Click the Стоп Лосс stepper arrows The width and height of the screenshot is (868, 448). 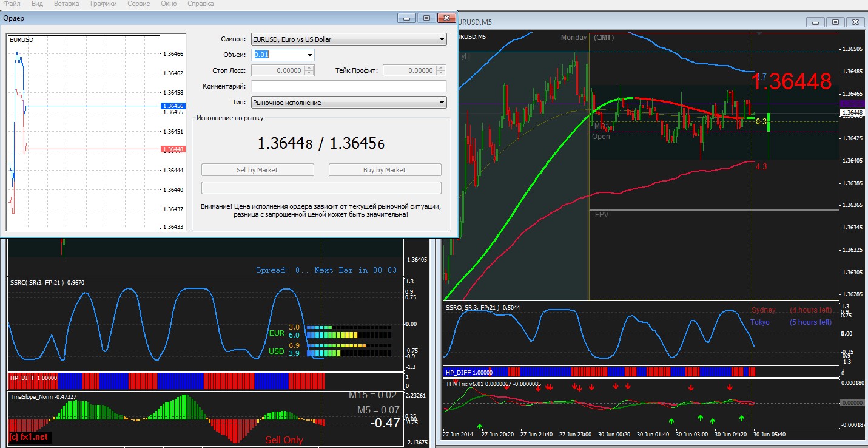tap(309, 70)
